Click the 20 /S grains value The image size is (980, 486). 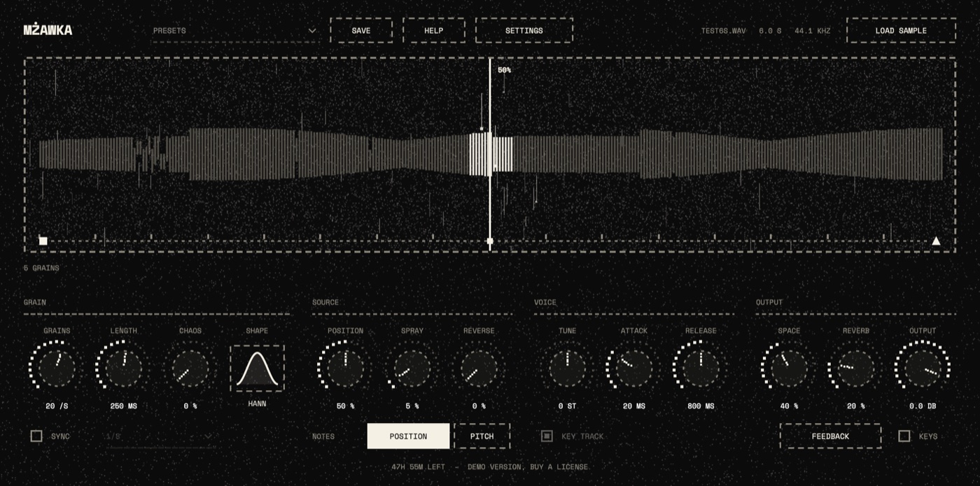57,406
